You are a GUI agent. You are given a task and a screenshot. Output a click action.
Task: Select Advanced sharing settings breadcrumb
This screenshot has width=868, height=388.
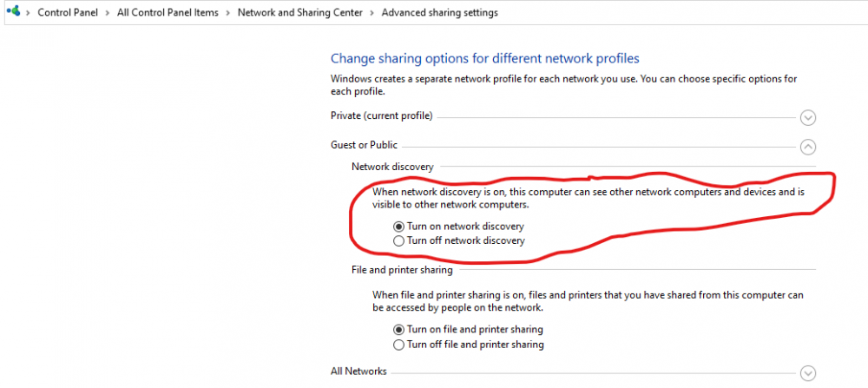439,12
